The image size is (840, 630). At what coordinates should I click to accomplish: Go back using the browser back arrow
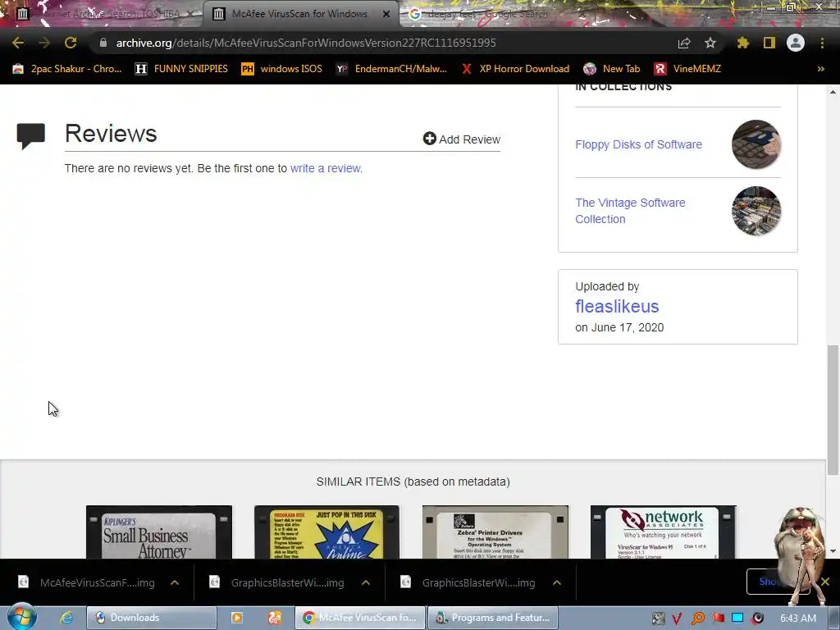[x=18, y=43]
